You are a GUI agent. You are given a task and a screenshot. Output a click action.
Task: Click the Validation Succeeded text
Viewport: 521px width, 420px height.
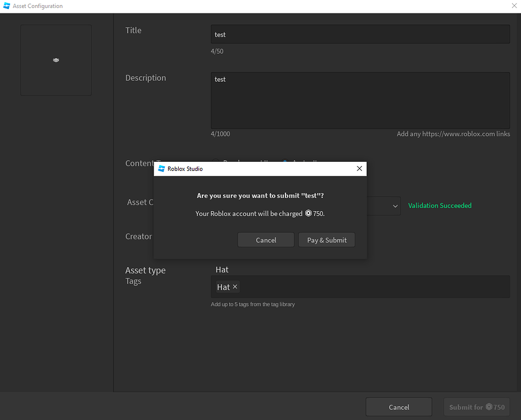click(440, 206)
